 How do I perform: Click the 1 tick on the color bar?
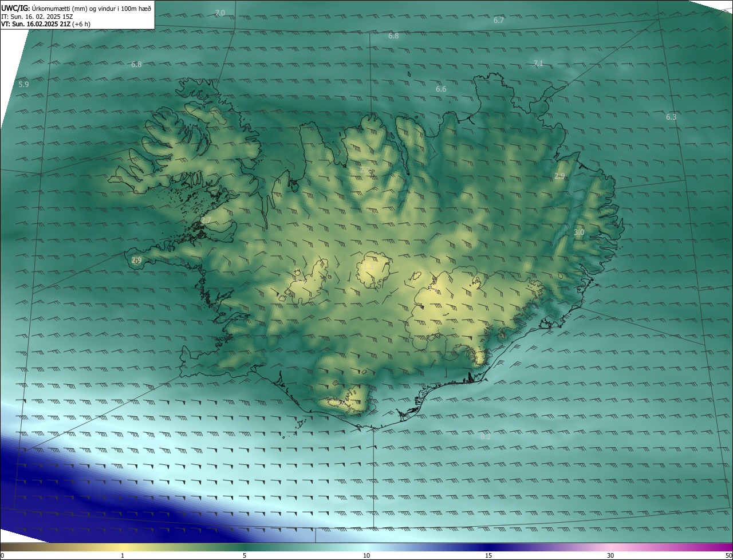coord(123,555)
